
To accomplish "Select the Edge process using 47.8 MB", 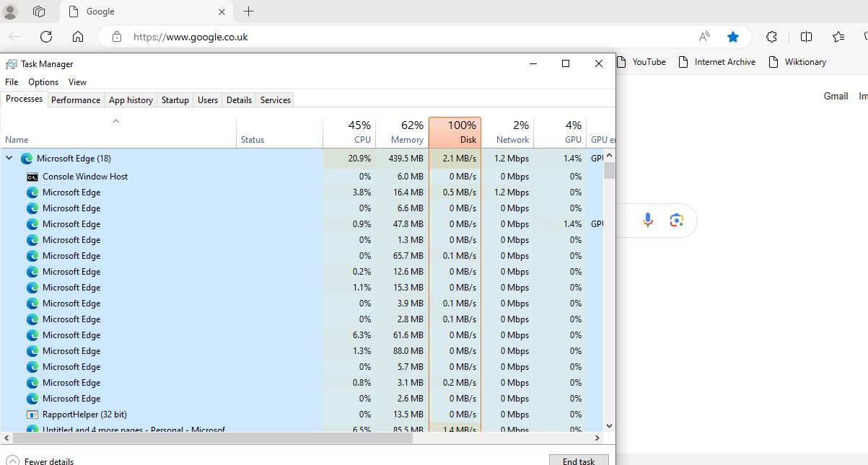I will coord(302,224).
